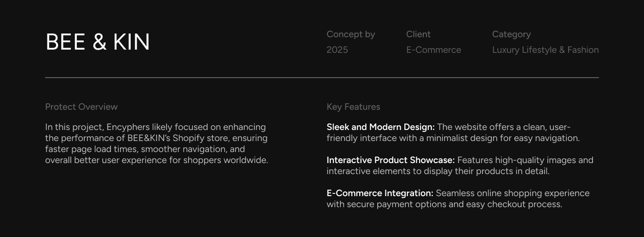
Task: Click the Interactive Product Showcase heading
Action: point(391,160)
